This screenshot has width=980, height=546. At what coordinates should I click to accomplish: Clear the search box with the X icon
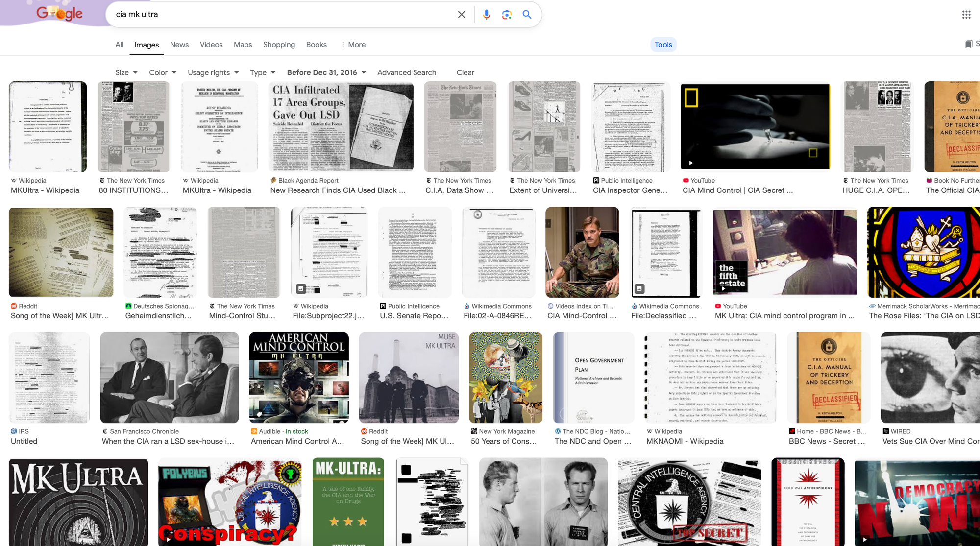coord(461,14)
